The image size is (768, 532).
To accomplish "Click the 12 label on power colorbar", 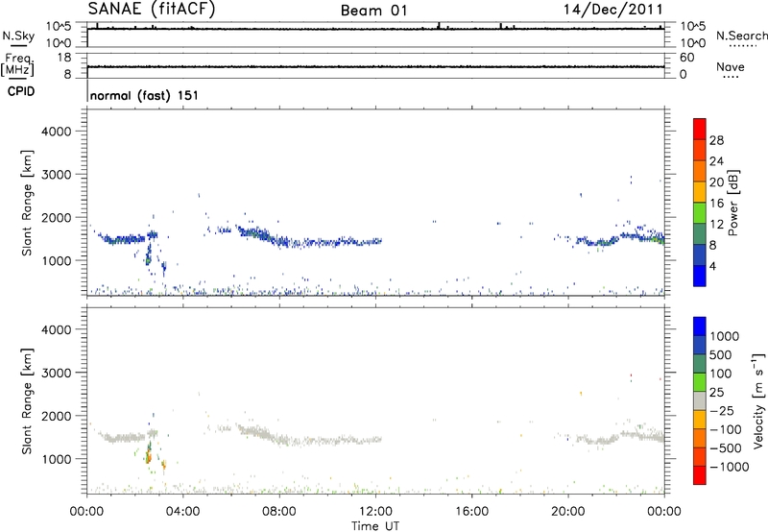I will click(x=716, y=225).
